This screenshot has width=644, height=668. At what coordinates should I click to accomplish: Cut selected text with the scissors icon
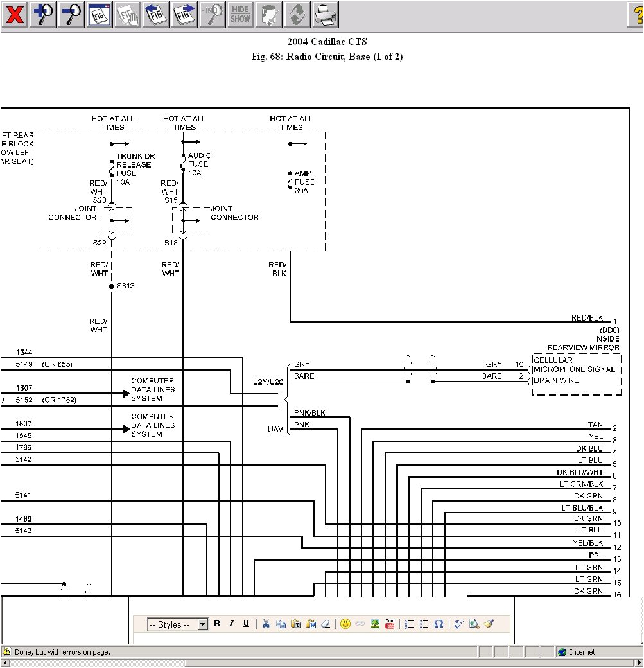pyautogui.click(x=265, y=624)
